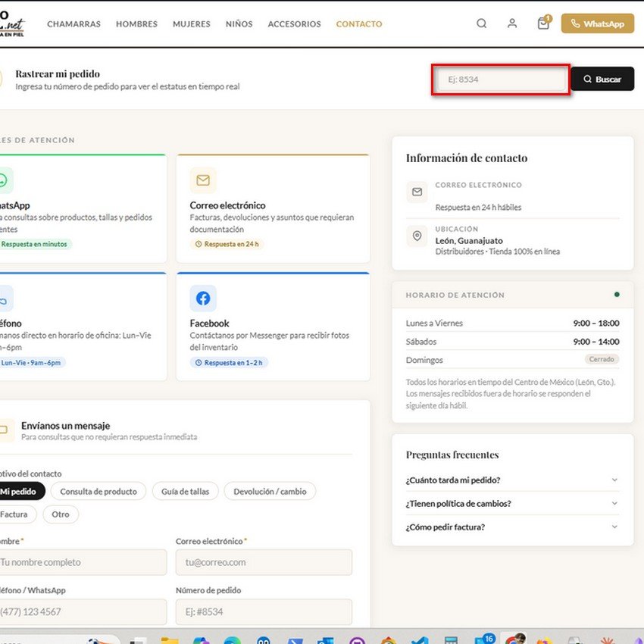Expand ¿Cuánto tarda mi pedido? question

coord(511,480)
